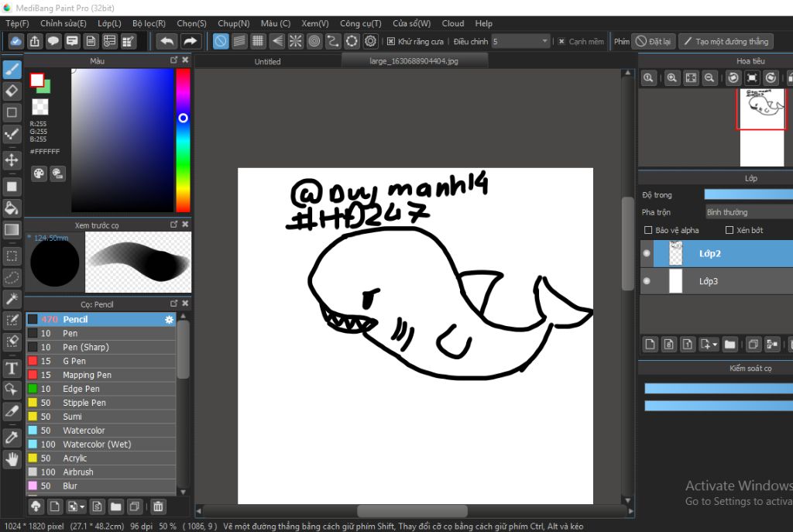Click the Undo arrow in toolbar
This screenshot has width=793, height=532.
coord(166,41)
